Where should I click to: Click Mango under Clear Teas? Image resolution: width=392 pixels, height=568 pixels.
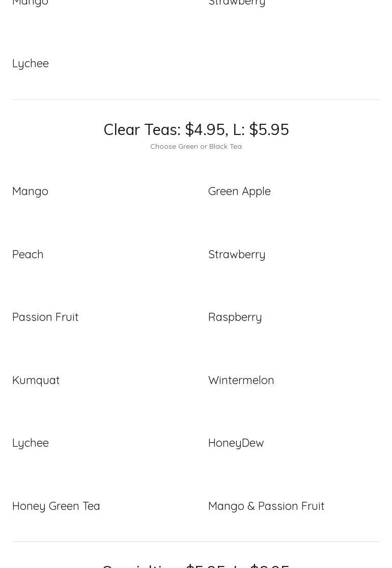pos(30,192)
